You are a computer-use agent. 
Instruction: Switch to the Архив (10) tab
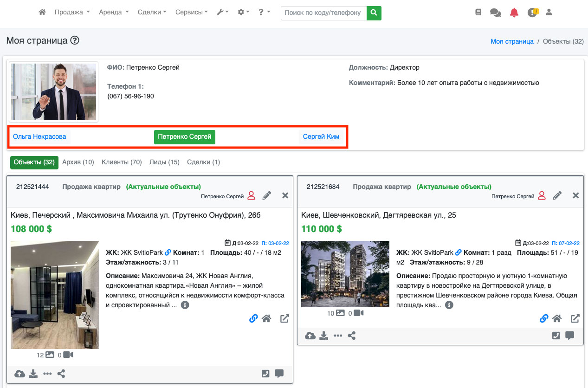click(78, 162)
